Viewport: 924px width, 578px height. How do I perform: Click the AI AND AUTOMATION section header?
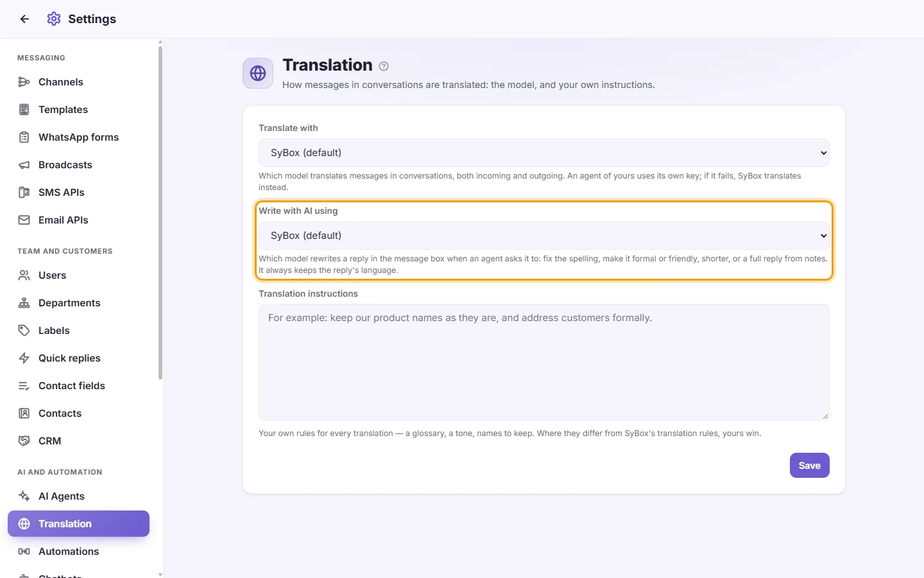point(60,472)
